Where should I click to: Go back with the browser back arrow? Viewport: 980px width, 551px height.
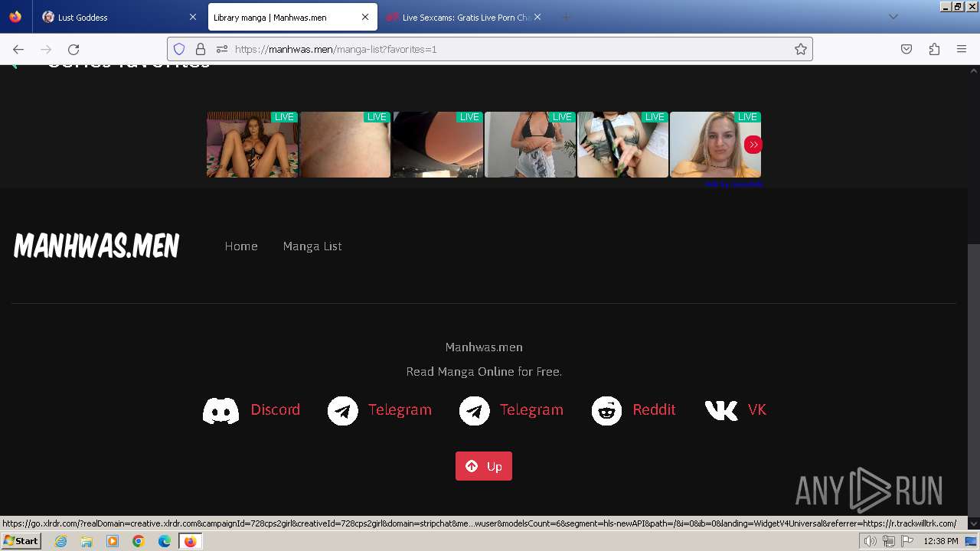tap(18, 49)
